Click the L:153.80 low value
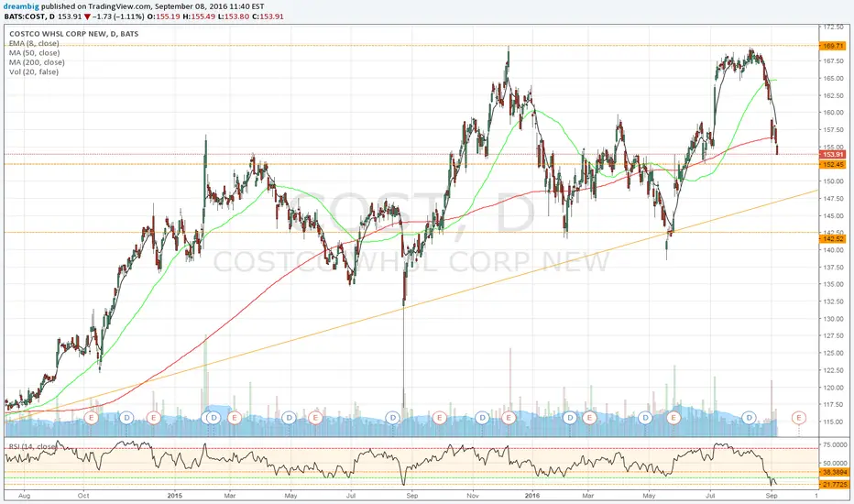The image size is (854, 504). (x=233, y=16)
